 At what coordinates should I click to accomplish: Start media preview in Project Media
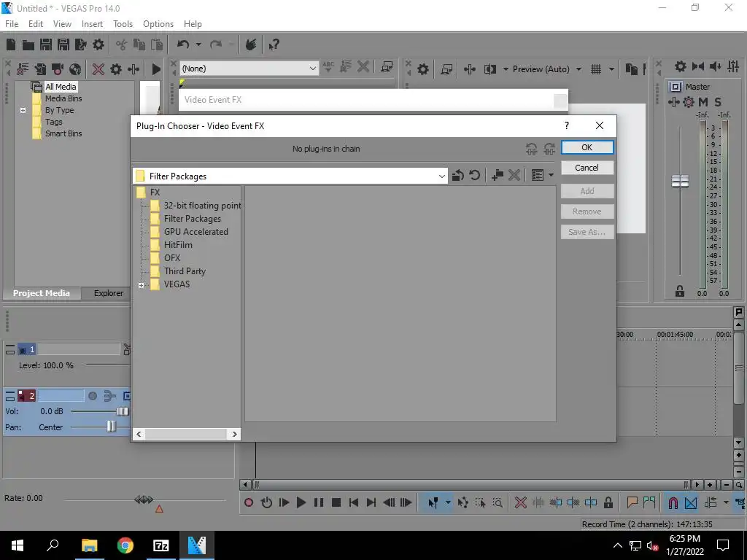coord(156,69)
